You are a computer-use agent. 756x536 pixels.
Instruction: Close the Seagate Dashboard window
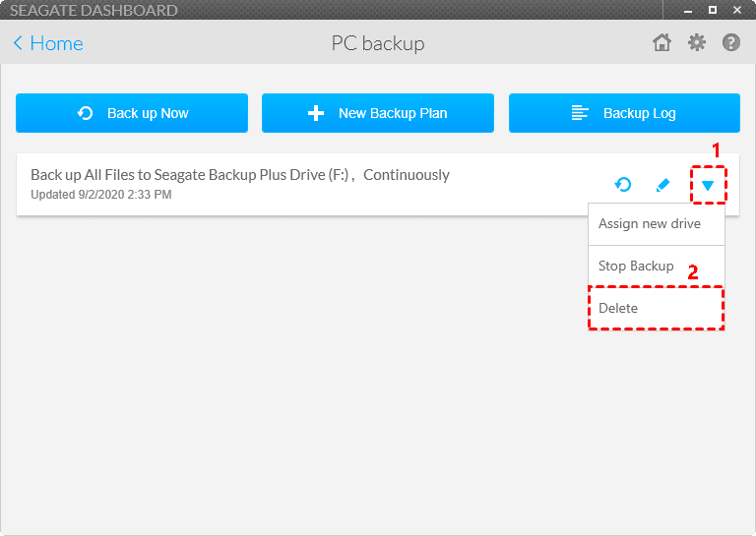[735, 11]
